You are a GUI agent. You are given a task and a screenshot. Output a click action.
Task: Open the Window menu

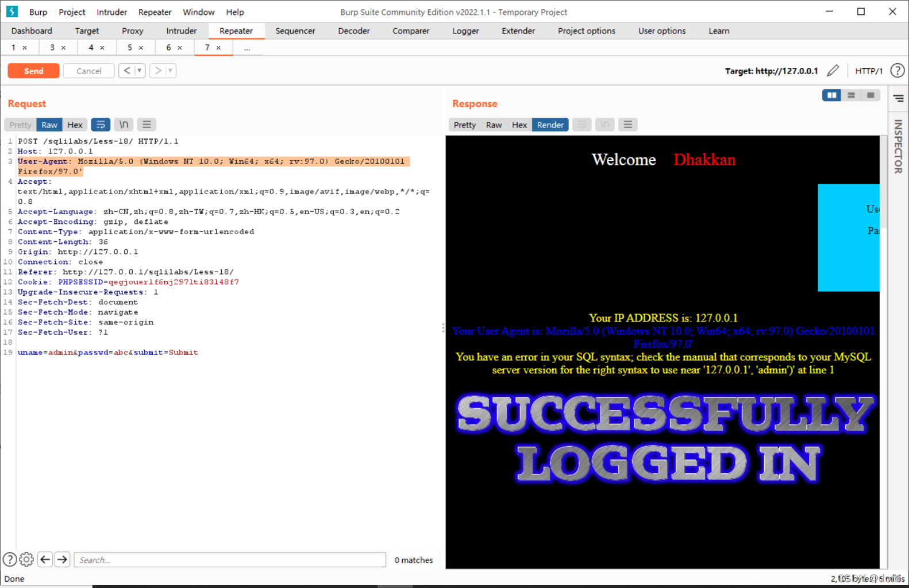[198, 12]
